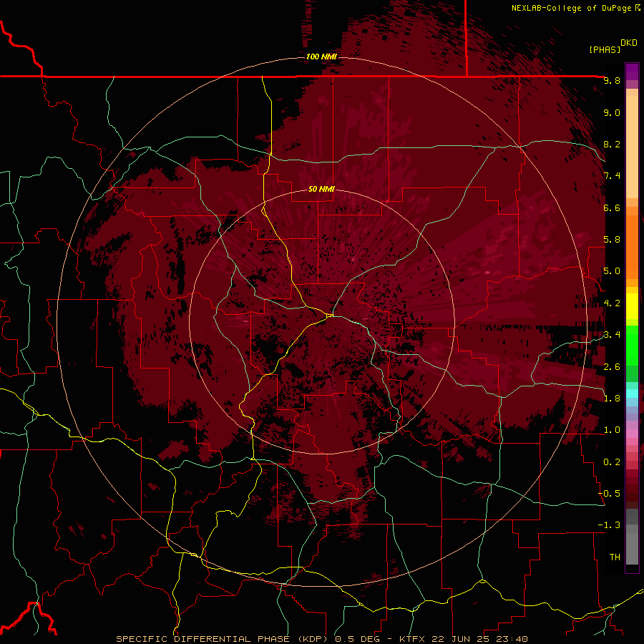Click the '22 JUN 25 23:40' timestamp
The height and width of the screenshot is (644, 644).
pyautogui.click(x=479, y=639)
